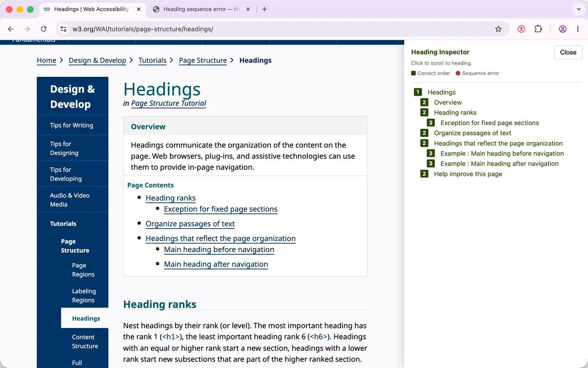588x368 pixels.
Task: Expand the tab search dropdown arrow
Action: (578, 9)
